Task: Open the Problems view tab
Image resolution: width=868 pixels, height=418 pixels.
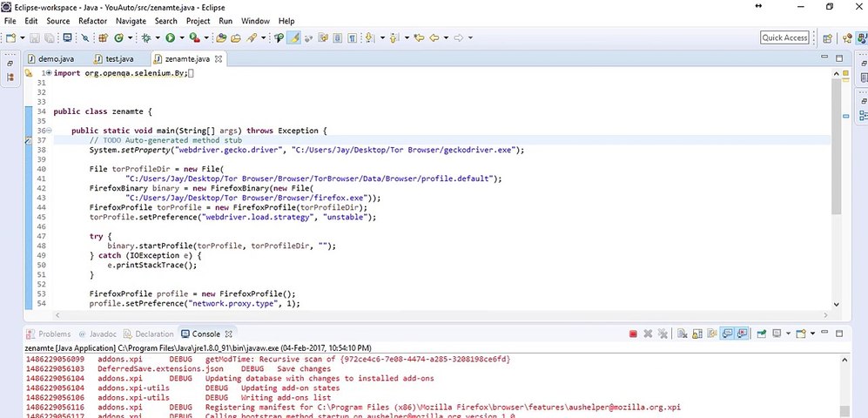Action: tap(49, 334)
